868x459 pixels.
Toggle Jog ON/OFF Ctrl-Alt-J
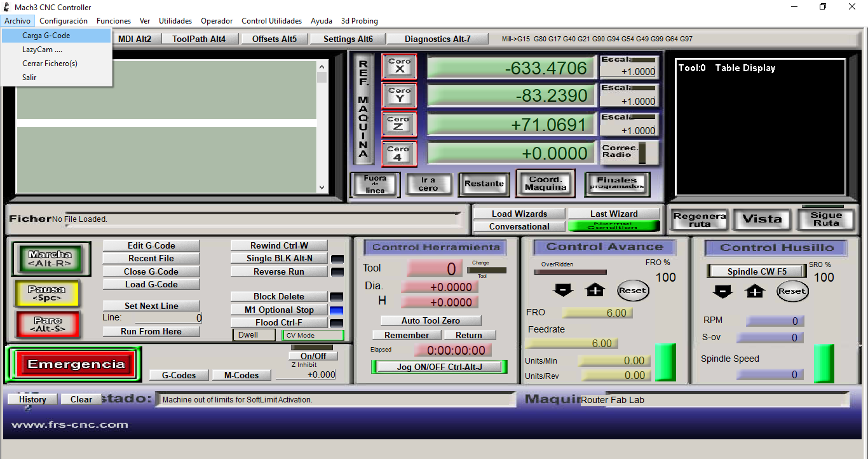(440, 367)
